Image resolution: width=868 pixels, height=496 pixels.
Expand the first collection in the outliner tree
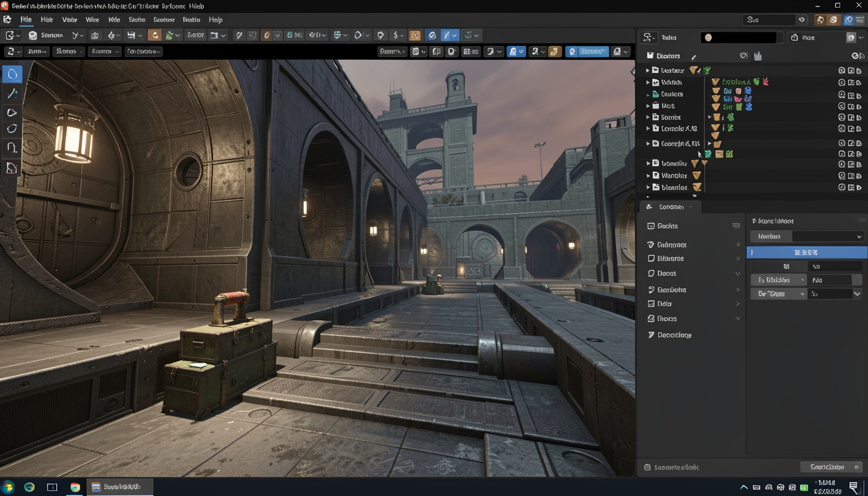click(x=648, y=70)
